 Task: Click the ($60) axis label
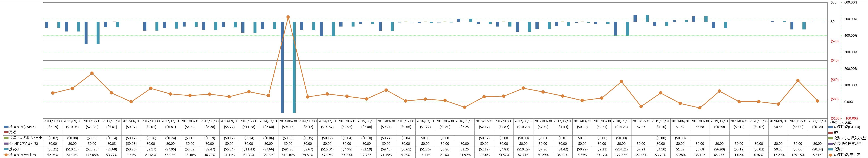835,80
